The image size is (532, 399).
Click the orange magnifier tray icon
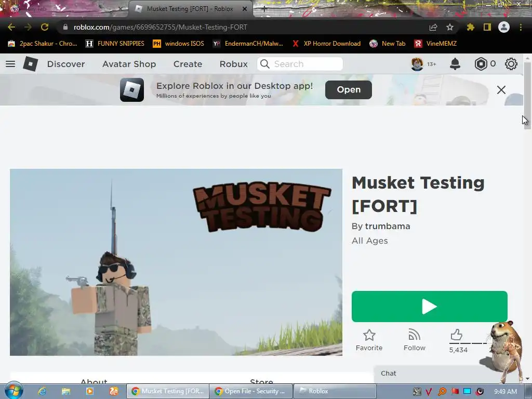click(442, 392)
